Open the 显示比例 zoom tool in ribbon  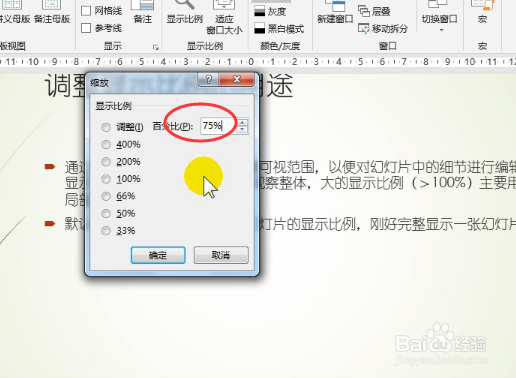[x=185, y=12]
